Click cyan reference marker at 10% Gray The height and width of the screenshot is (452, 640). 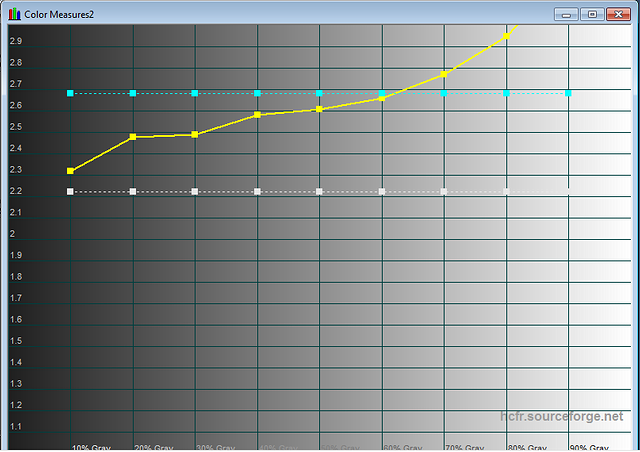click(x=70, y=93)
